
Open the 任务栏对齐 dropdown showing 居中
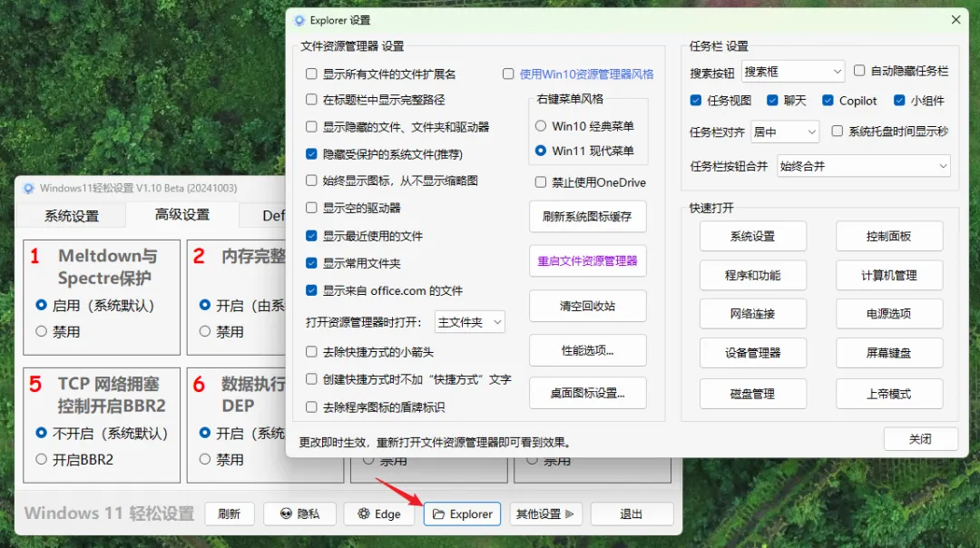point(784,132)
